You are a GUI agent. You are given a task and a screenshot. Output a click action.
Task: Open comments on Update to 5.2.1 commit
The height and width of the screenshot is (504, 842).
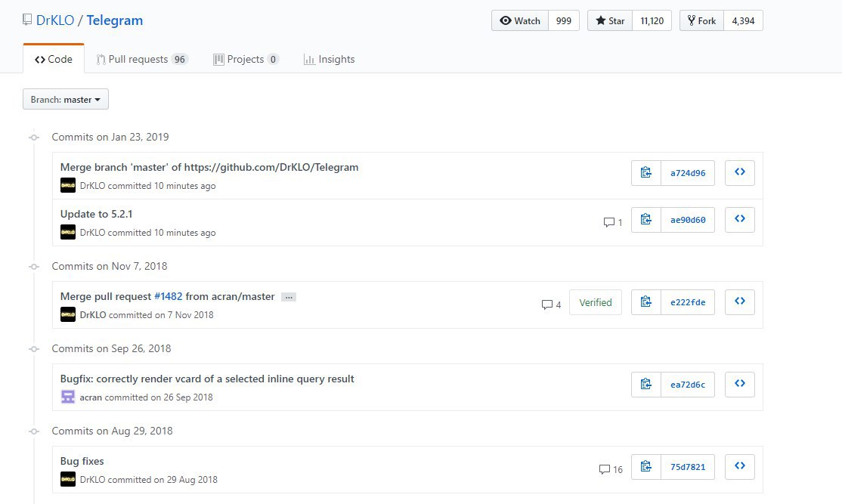click(x=613, y=222)
